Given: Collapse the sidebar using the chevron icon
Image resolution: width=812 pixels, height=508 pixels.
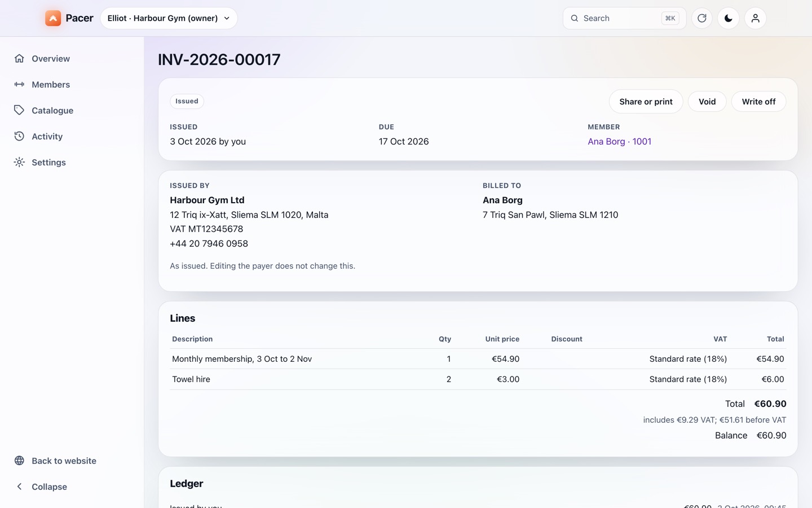Looking at the screenshot, I should tap(19, 487).
